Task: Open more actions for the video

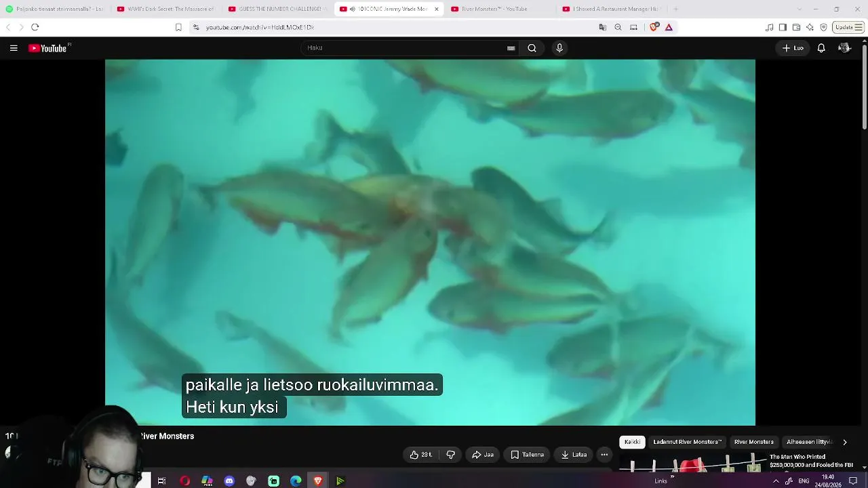Action: [x=604, y=455]
